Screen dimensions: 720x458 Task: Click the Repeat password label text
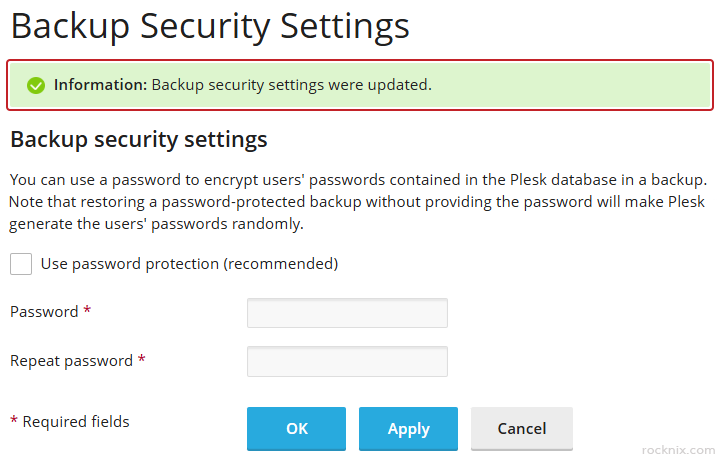[x=71, y=360]
